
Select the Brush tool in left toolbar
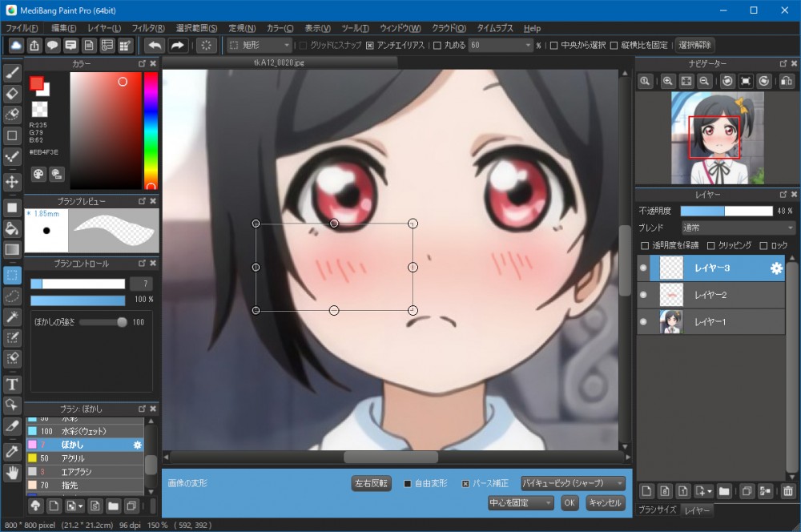(12, 73)
